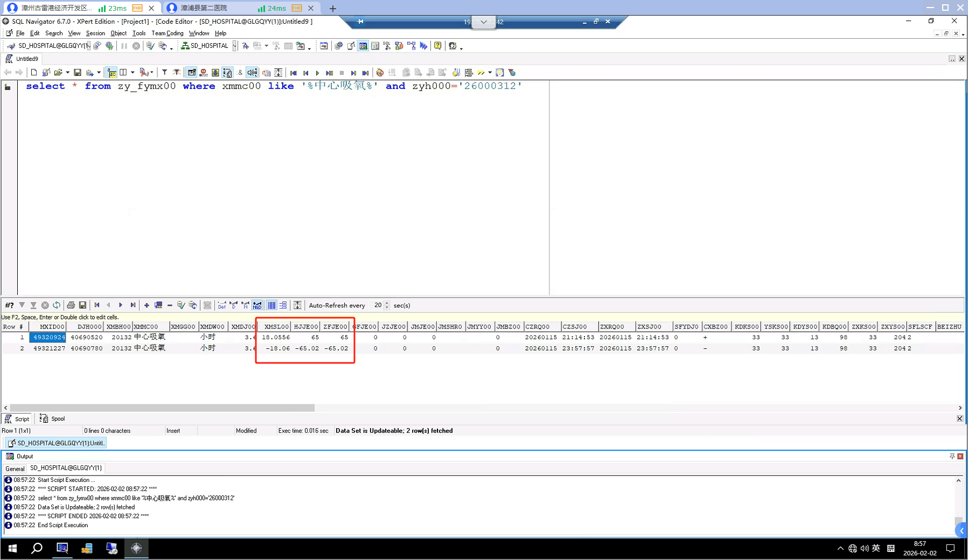Open the Tools menu

tap(139, 33)
